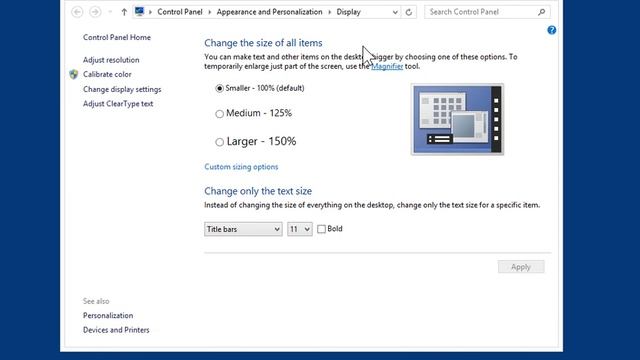Click the Display breadcrumb

click(x=348, y=12)
